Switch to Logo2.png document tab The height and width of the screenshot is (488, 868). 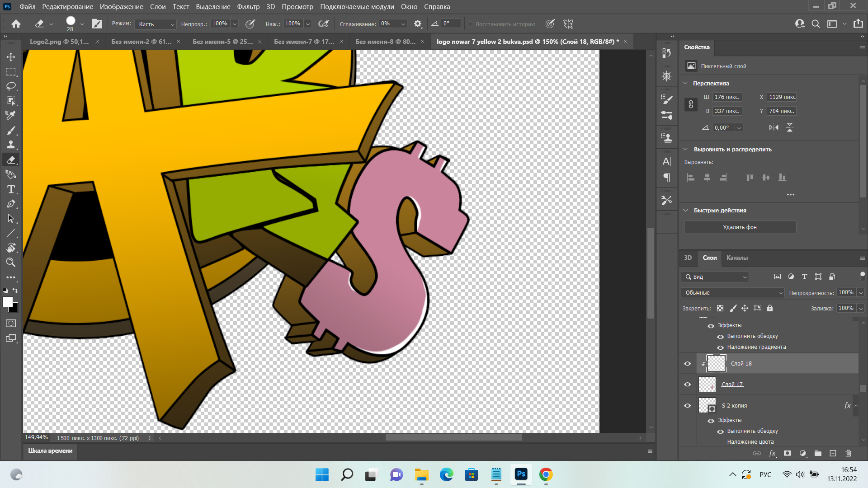(x=59, y=42)
